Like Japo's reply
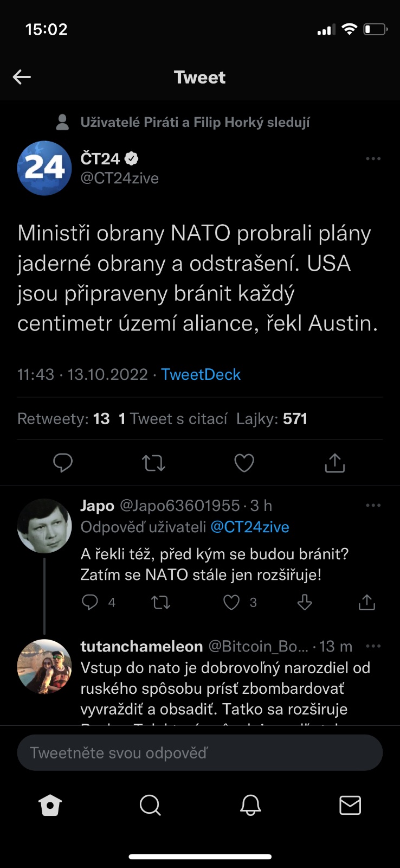 coord(232,602)
